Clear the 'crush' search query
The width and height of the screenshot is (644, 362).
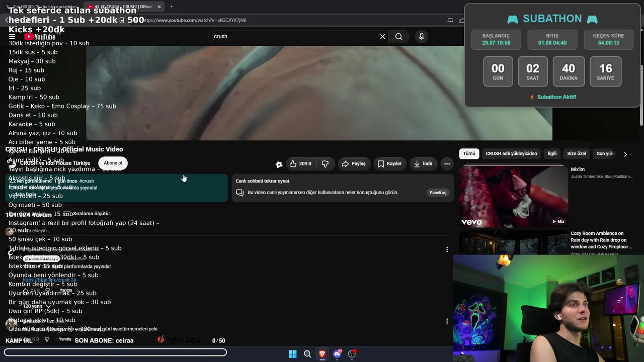(382, 36)
